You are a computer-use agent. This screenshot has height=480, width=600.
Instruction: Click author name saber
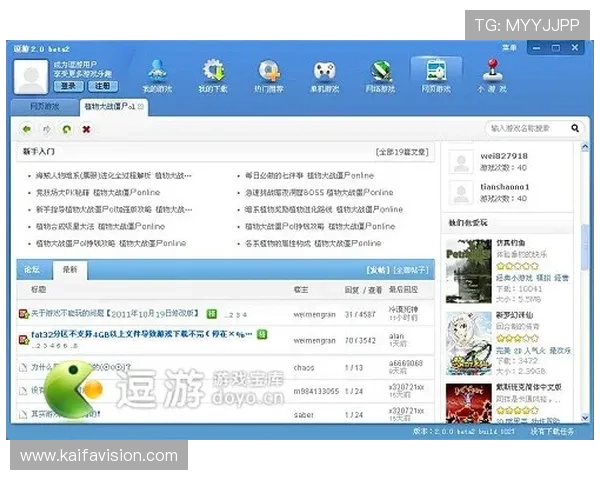coord(303,415)
